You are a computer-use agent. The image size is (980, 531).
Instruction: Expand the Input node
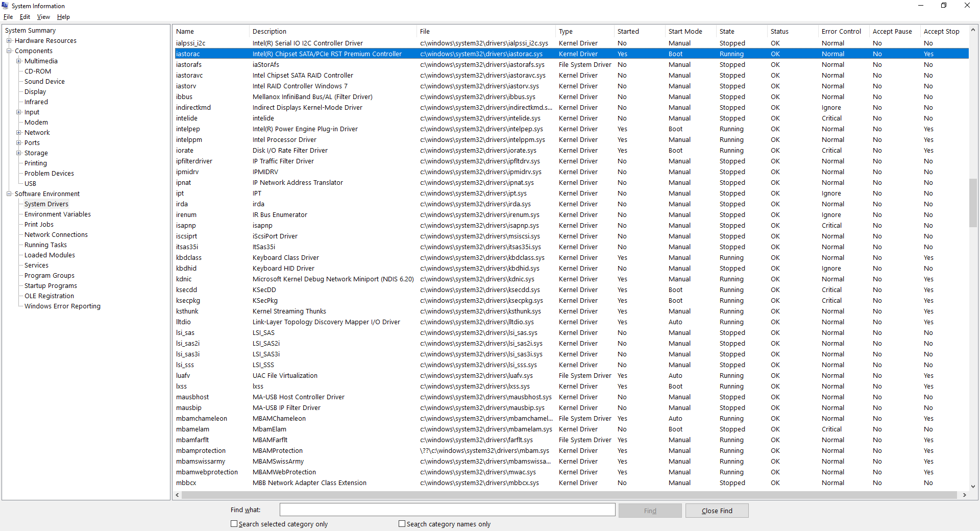click(19, 112)
